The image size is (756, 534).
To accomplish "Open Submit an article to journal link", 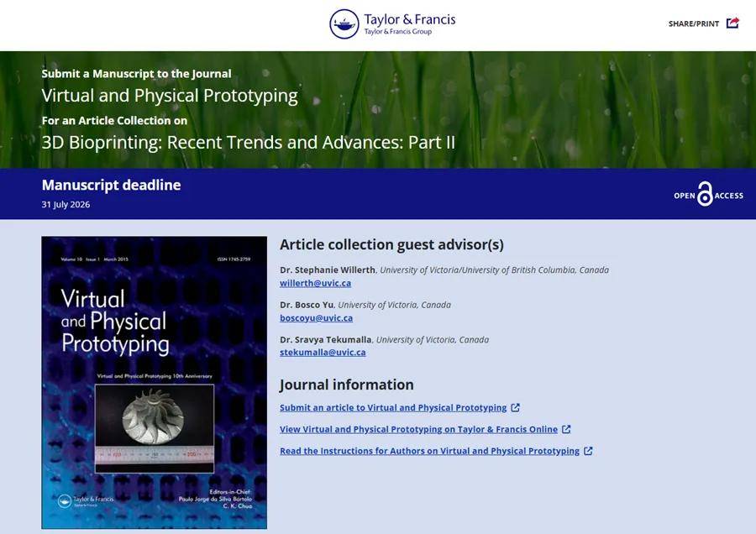I will point(393,408).
